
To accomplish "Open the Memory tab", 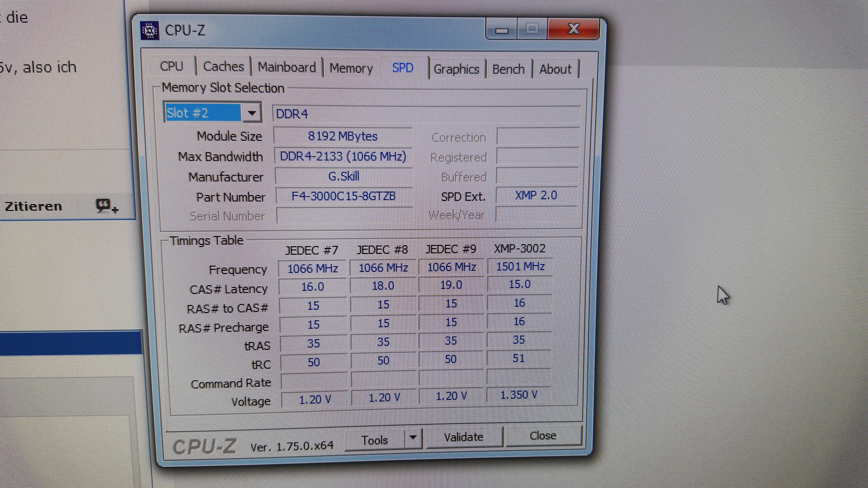I will point(351,68).
